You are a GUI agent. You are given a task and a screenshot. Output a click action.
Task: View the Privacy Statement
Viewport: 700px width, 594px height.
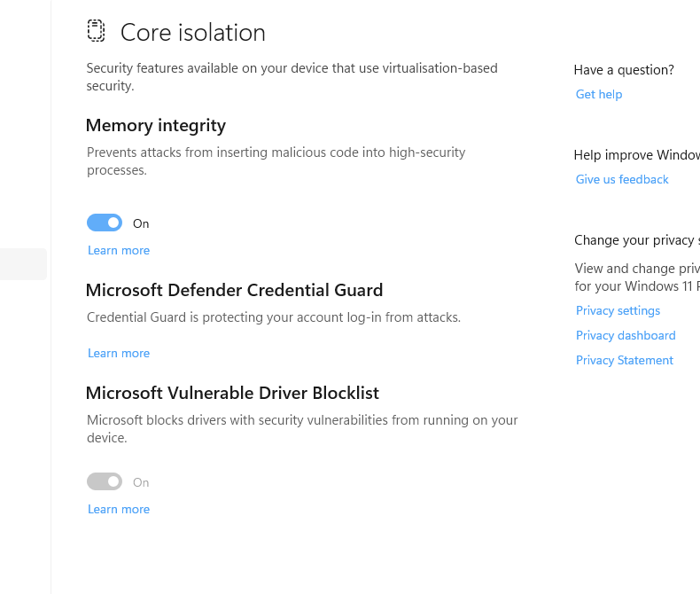(x=625, y=361)
